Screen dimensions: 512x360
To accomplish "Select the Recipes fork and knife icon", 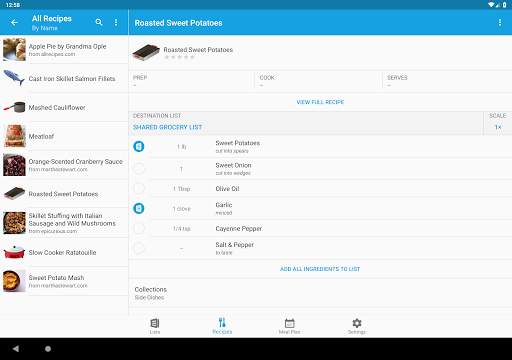I will tap(222, 323).
